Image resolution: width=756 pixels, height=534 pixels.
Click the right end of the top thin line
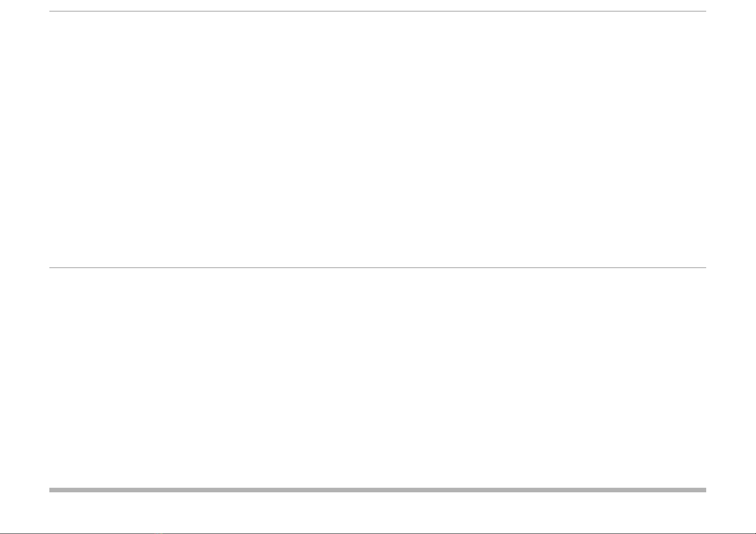point(705,11)
